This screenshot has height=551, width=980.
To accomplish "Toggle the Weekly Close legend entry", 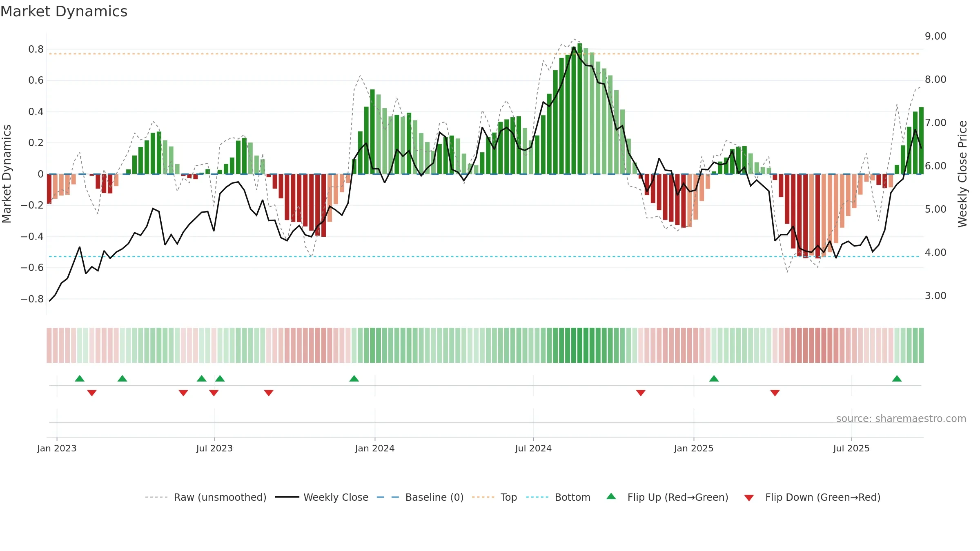I will [322, 497].
